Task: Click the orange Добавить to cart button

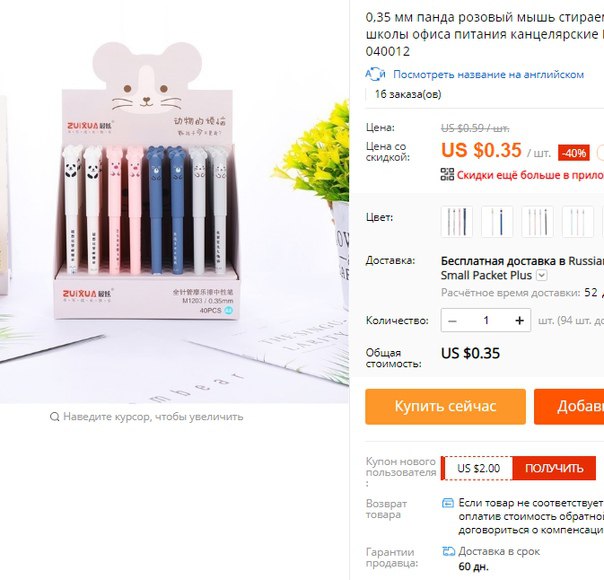Action: (x=569, y=407)
